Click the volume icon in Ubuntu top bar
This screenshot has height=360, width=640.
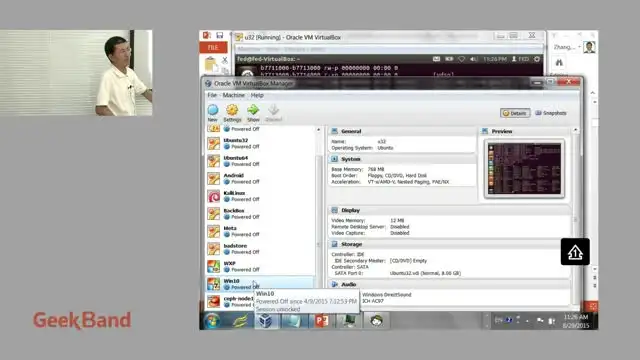click(473, 59)
